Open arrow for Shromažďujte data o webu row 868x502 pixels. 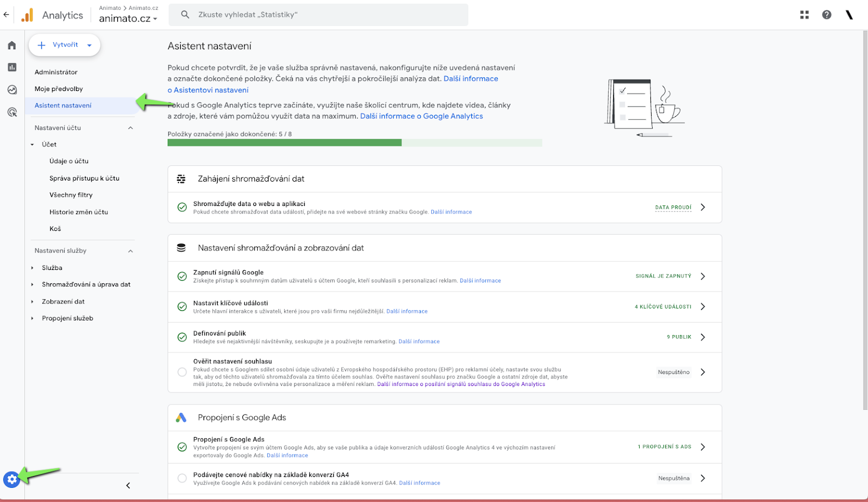tap(703, 207)
